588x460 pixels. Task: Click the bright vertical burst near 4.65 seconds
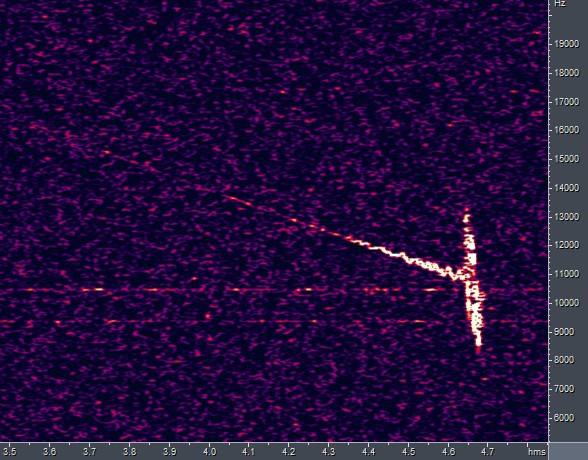pyautogui.click(x=472, y=281)
